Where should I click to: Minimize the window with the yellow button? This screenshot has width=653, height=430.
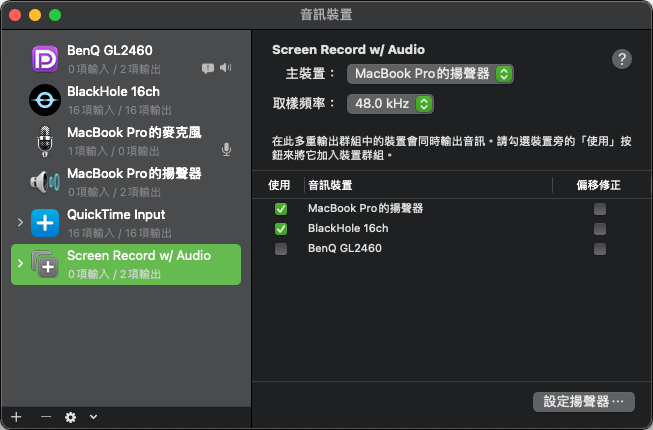click(35, 15)
